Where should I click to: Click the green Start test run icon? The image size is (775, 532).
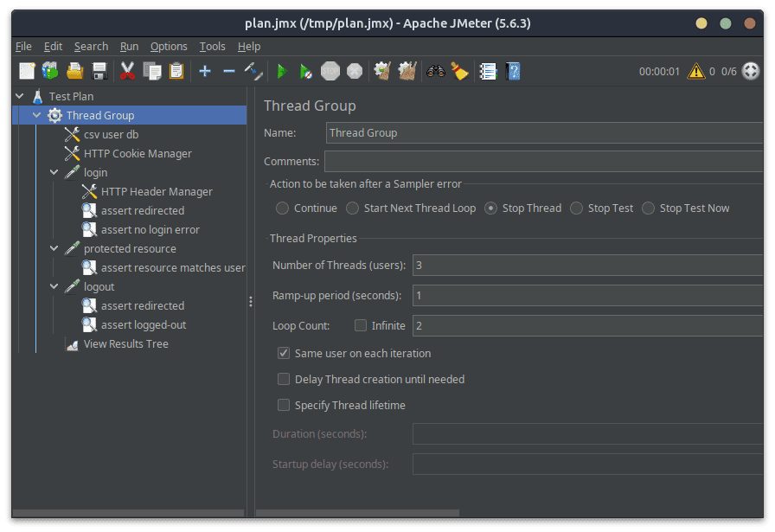[281, 71]
